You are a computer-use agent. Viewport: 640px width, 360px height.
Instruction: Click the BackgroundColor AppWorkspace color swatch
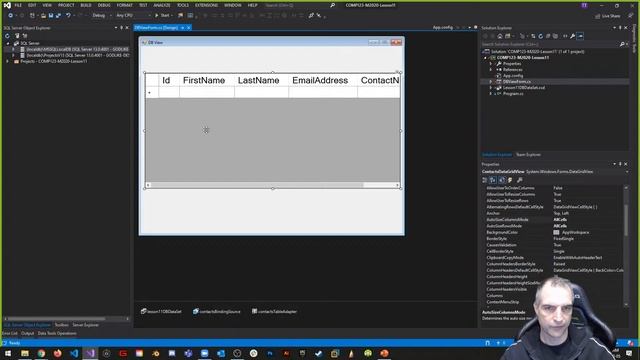point(556,232)
